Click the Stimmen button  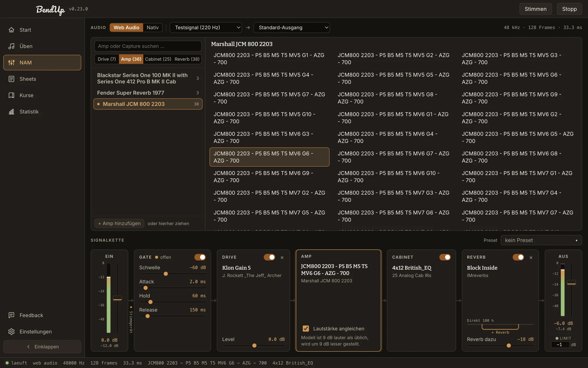click(535, 9)
